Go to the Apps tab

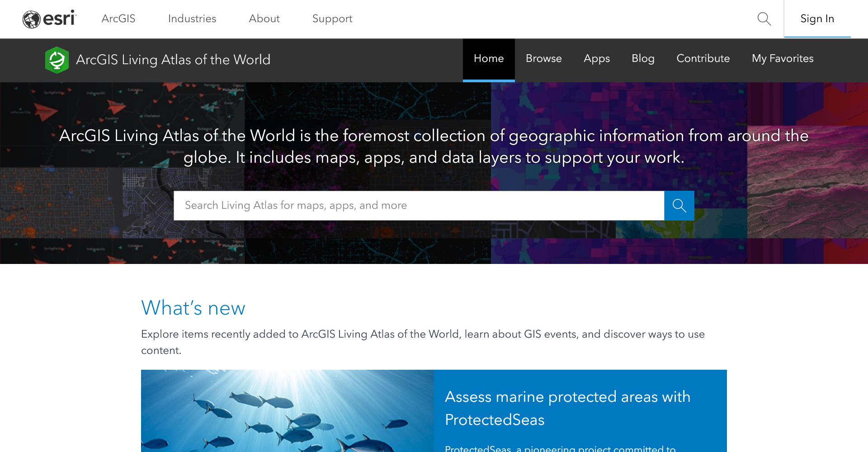596,59
